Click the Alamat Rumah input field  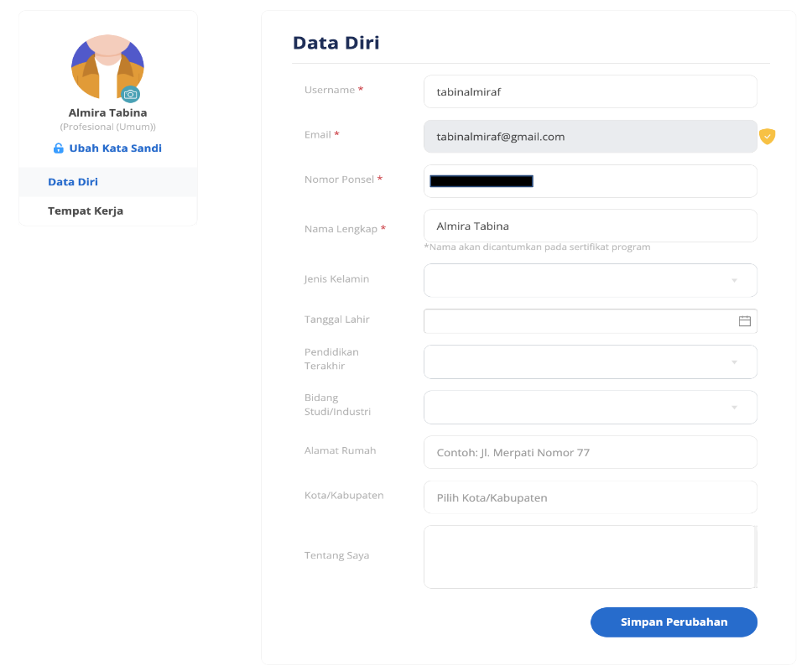coord(591,452)
